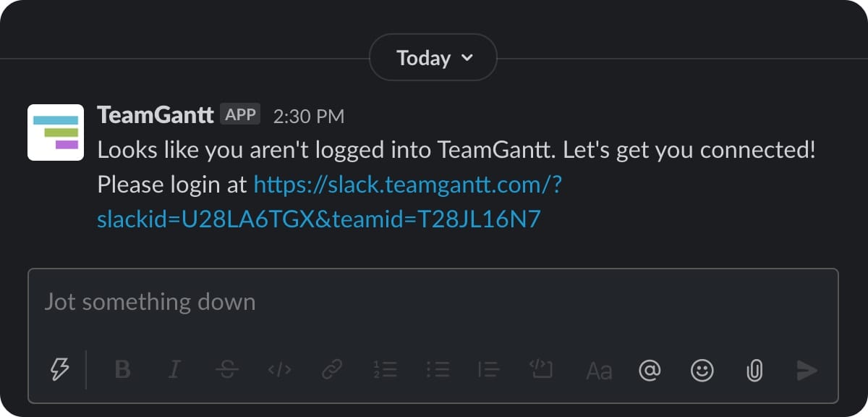Toggle italic text formatting
This screenshot has height=417, width=868.
click(174, 370)
